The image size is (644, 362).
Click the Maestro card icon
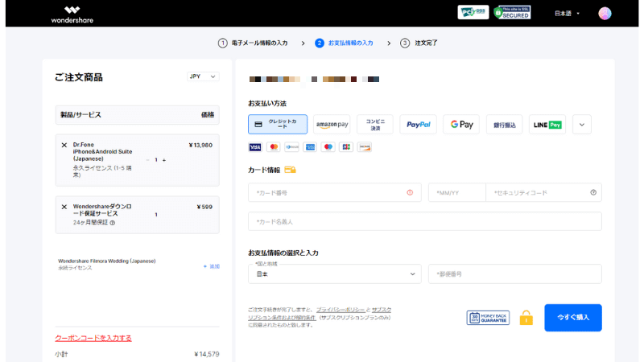coord(328,147)
